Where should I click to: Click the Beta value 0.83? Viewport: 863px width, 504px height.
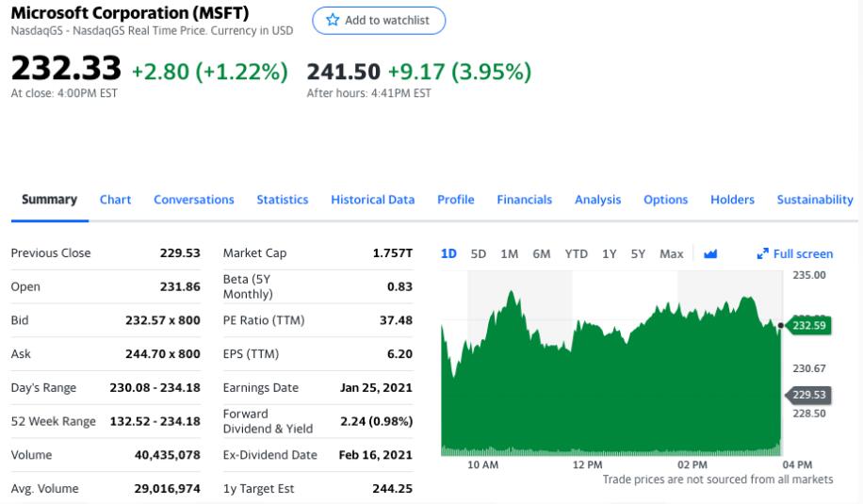tap(400, 286)
